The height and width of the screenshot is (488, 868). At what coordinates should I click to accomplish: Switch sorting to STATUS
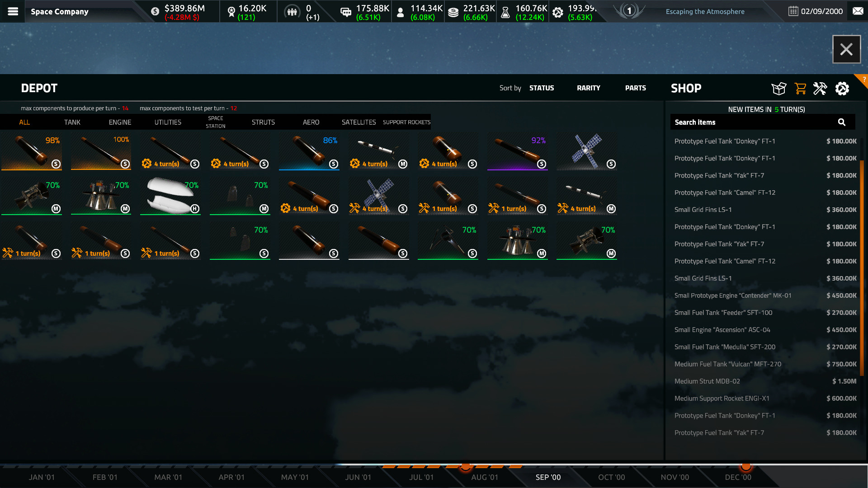[542, 88]
